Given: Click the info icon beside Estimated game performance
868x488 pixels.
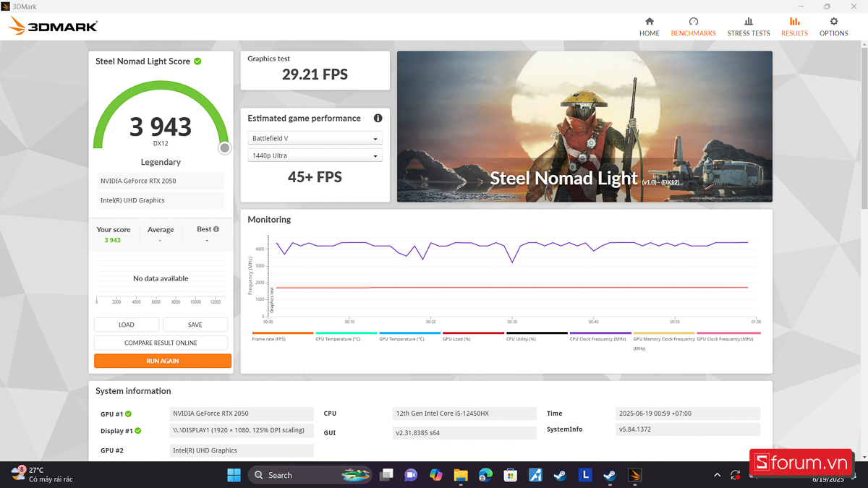Looking at the screenshot, I should [378, 119].
